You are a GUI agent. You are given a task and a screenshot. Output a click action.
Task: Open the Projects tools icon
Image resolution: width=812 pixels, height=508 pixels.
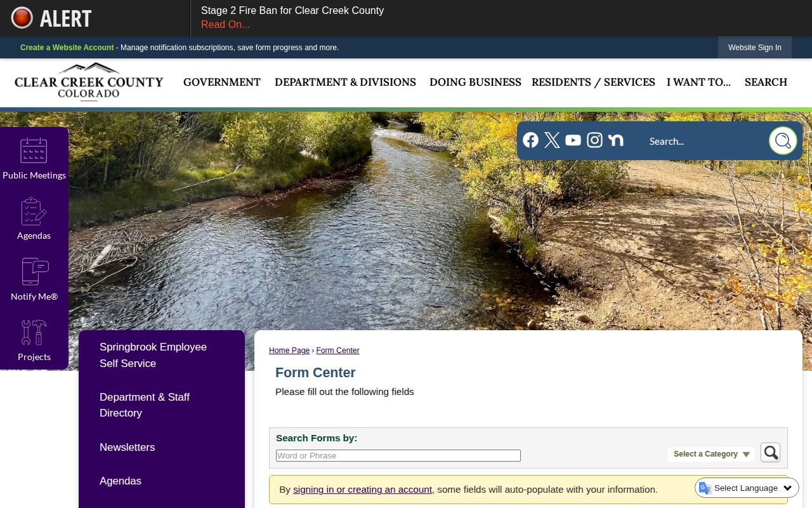pos(34,332)
